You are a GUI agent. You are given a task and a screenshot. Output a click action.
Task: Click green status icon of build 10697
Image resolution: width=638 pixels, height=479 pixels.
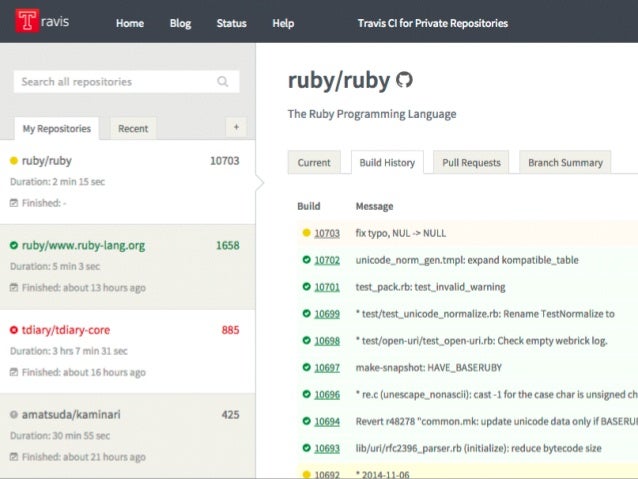click(x=306, y=367)
